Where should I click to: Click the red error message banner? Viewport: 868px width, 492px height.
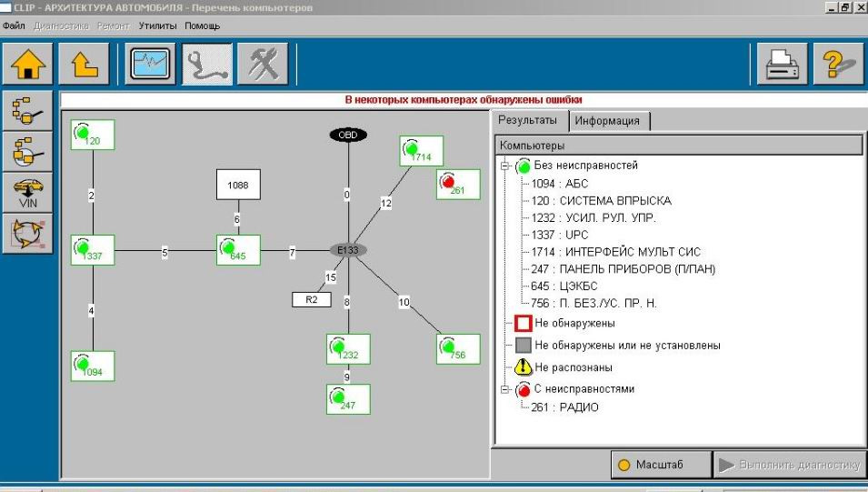point(463,100)
